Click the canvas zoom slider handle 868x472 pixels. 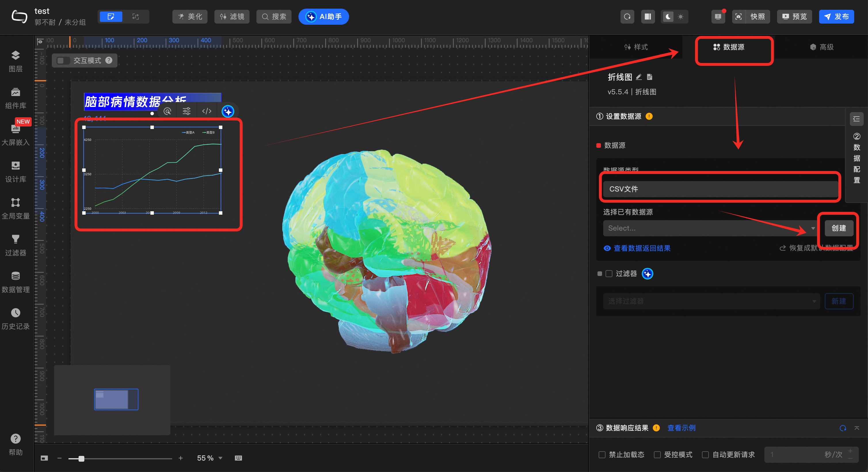click(x=81, y=458)
